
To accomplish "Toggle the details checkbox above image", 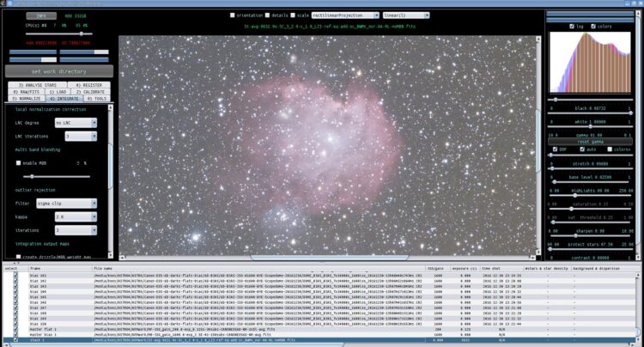I will point(267,15).
